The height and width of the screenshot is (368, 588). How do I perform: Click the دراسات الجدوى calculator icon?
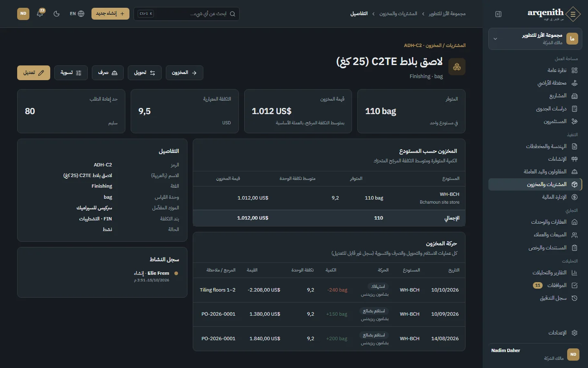tap(575, 109)
